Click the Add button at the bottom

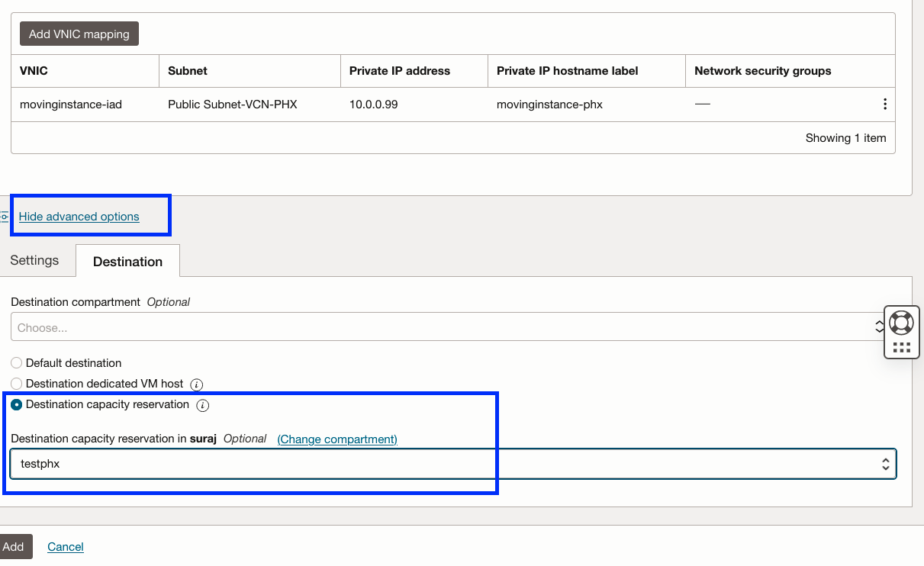point(14,547)
